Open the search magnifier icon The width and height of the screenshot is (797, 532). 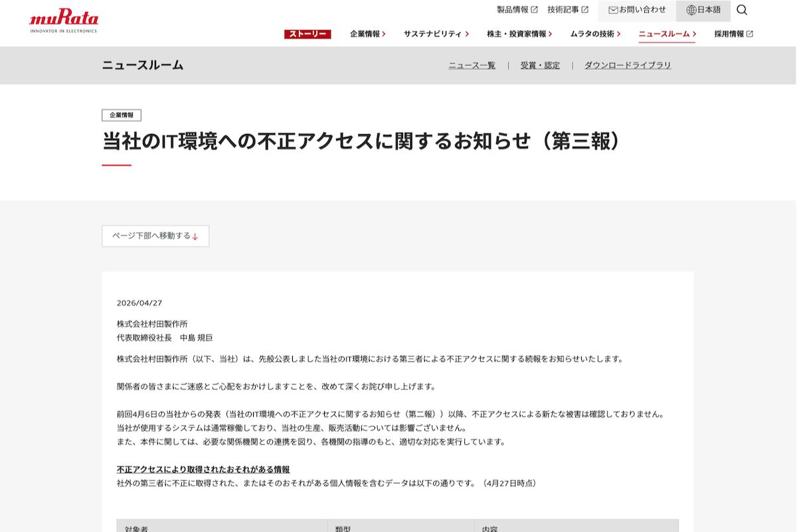tap(742, 10)
